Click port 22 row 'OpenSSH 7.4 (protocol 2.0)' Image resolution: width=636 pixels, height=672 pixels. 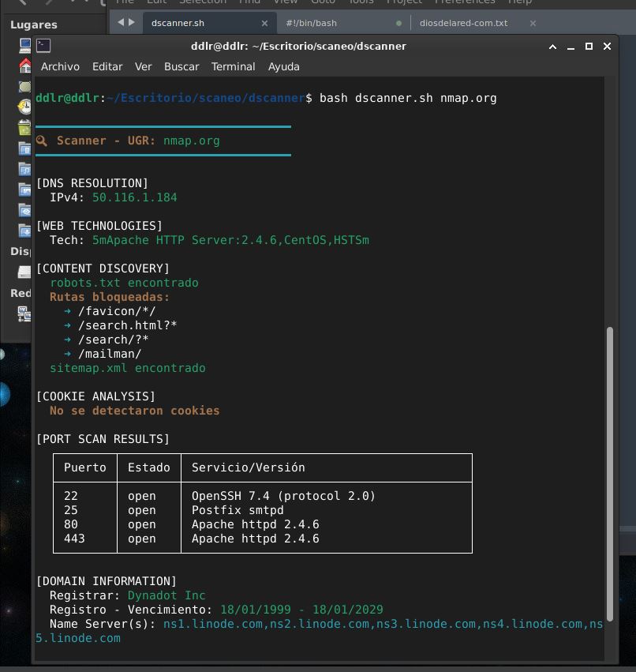(283, 496)
